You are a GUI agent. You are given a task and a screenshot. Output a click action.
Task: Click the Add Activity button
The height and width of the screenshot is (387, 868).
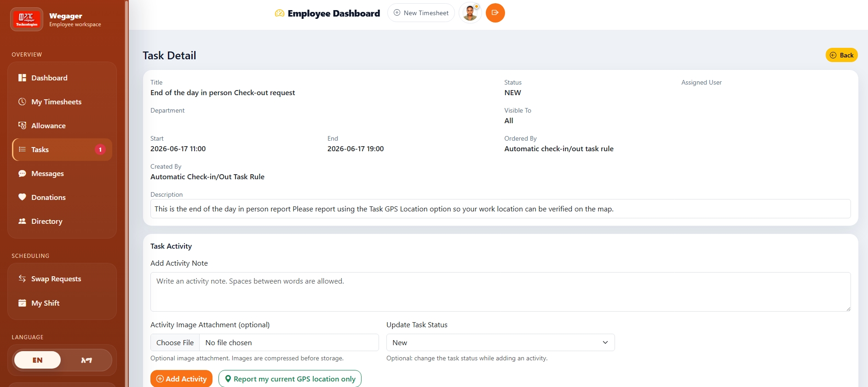point(181,379)
